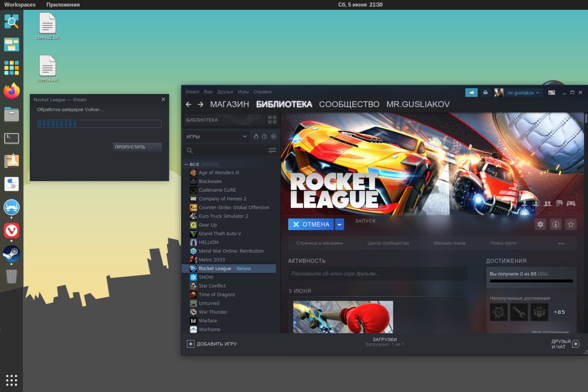Show +85 more unearned achievements
The height and width of the screenshot is (392, 588).
(x=559, y=312)
